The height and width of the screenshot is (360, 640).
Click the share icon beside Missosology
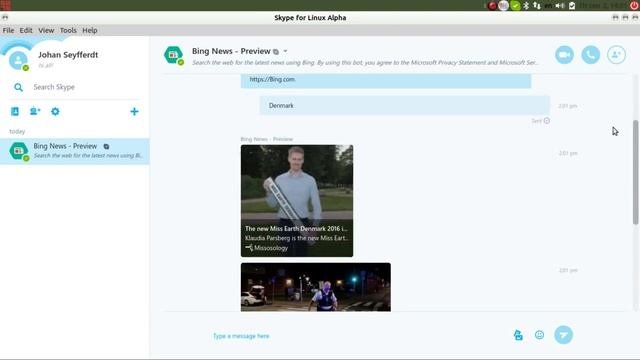point(249,247)
